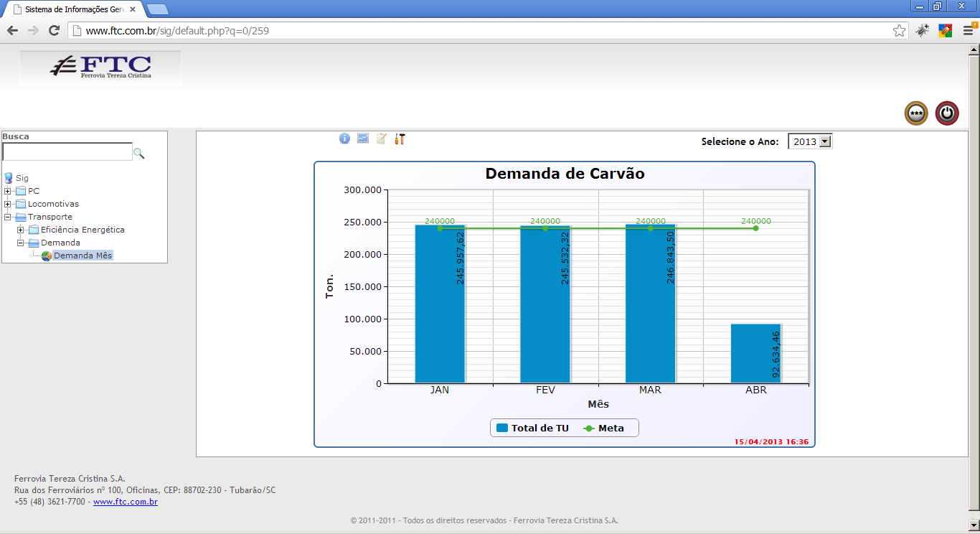Click the Ferrovia Tereza Cristina S.A. footer line
The image size is (980, 534).
tap(70, 479)
